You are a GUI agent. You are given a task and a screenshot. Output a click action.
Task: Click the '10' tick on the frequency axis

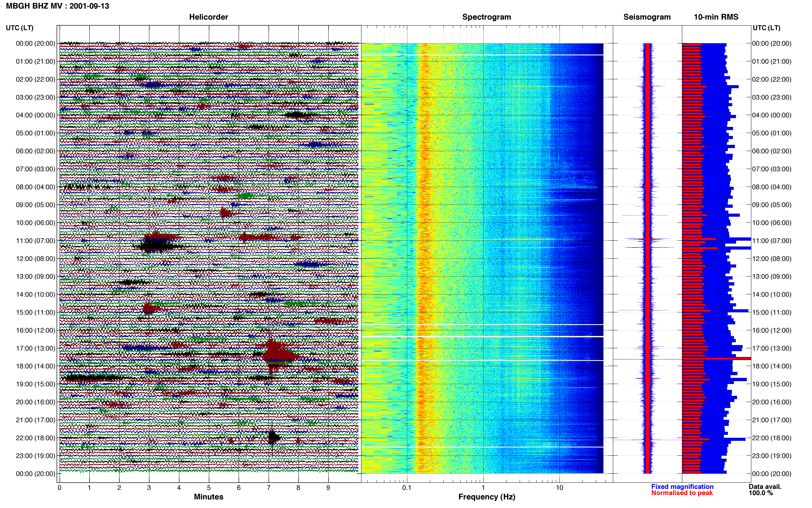click(x=559, y=488)
